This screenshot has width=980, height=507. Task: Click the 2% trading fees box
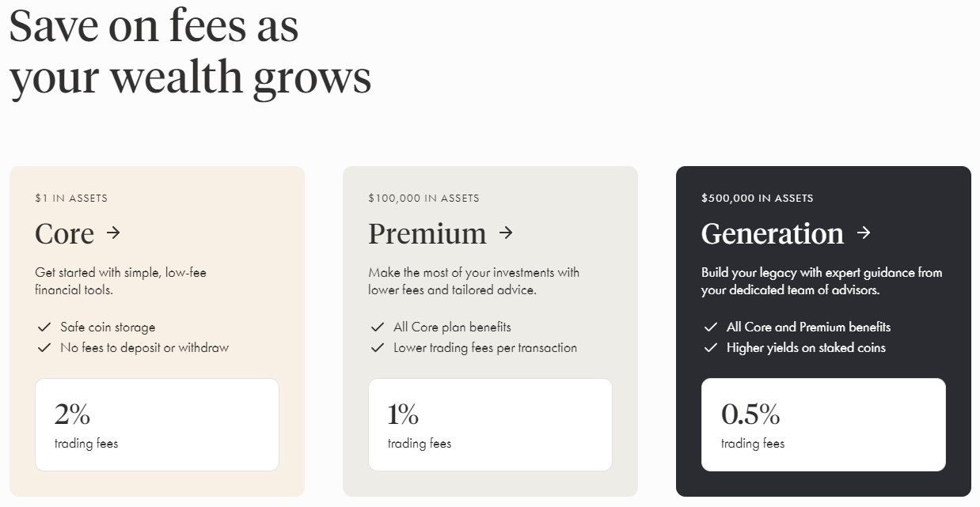[157, 424]
